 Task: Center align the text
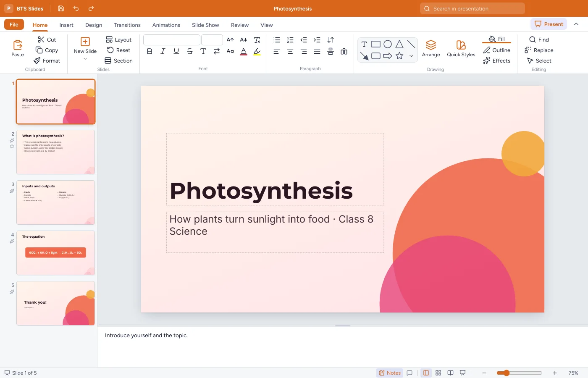click(x=290, y=51)
